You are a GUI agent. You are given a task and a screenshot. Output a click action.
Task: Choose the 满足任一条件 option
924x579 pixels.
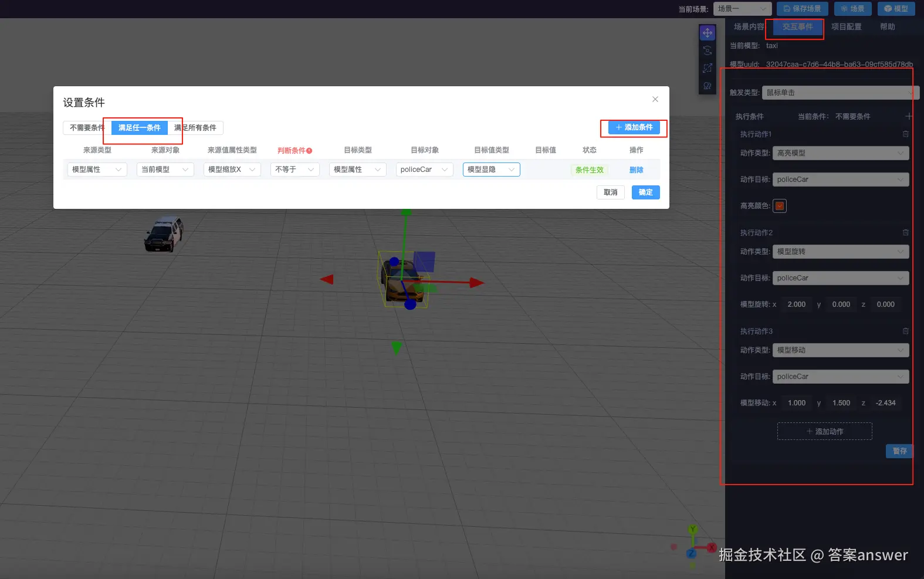(140, 127)
